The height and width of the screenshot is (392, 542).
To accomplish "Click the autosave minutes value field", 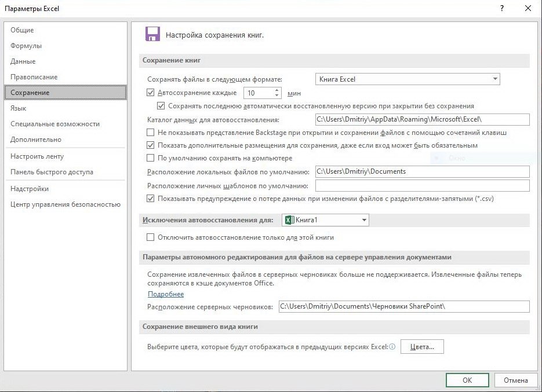I will pyautogui.click(x=259, y=93).
